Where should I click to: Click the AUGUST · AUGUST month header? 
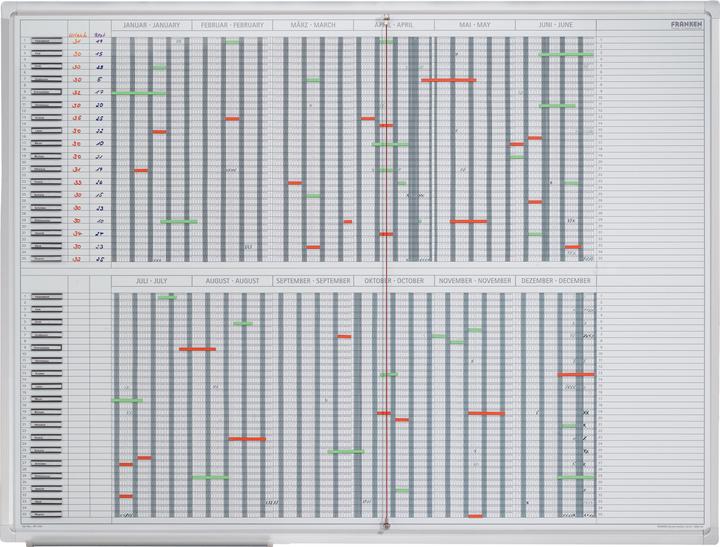[232, 281]
